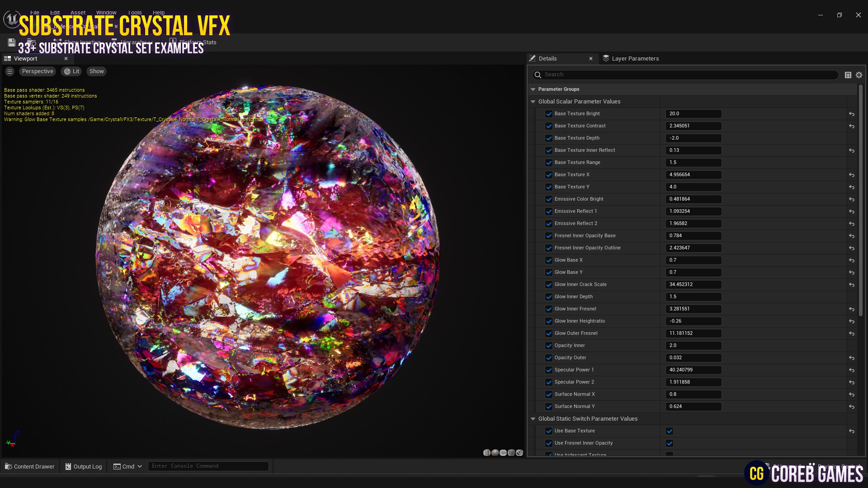The image size is (868, 488).
Task: Save the material instance asset
Action: 11,42
